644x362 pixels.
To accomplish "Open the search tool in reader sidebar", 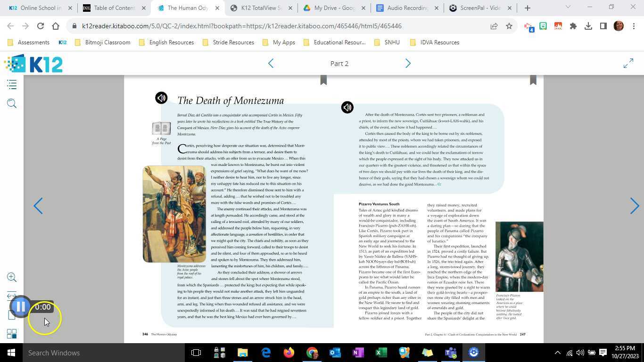I will (12, 104).
